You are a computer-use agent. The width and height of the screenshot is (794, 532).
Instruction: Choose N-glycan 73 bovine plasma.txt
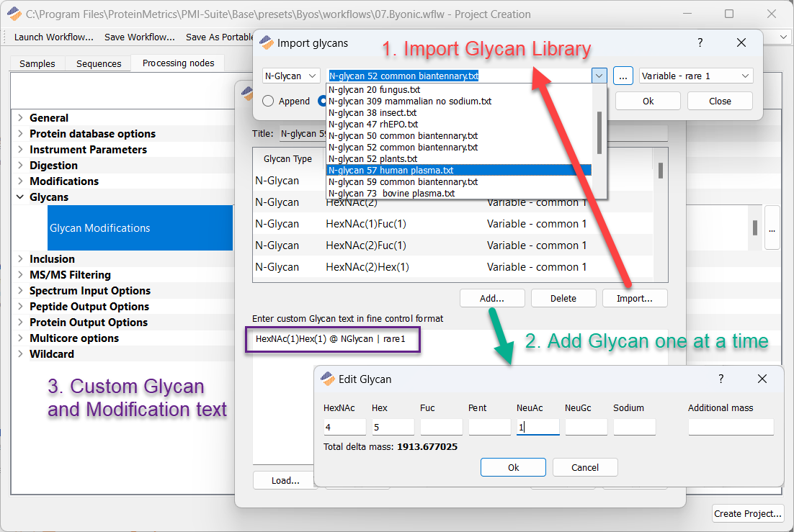coord(459,194)
